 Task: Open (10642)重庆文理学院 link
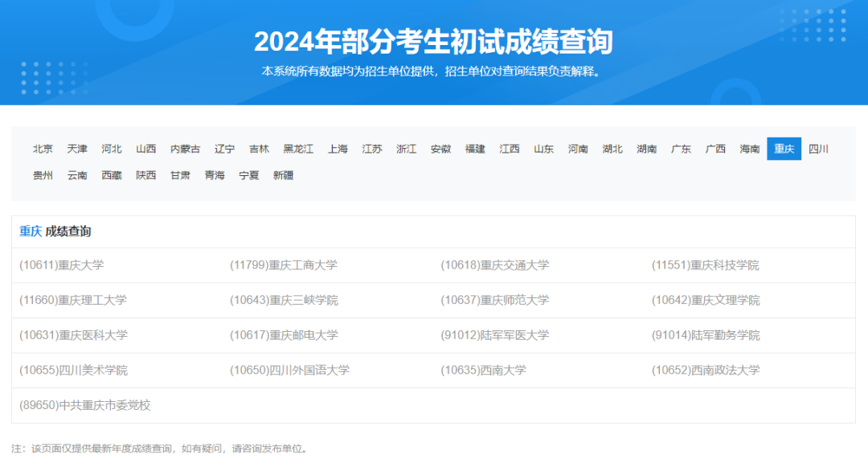(706, 300)
